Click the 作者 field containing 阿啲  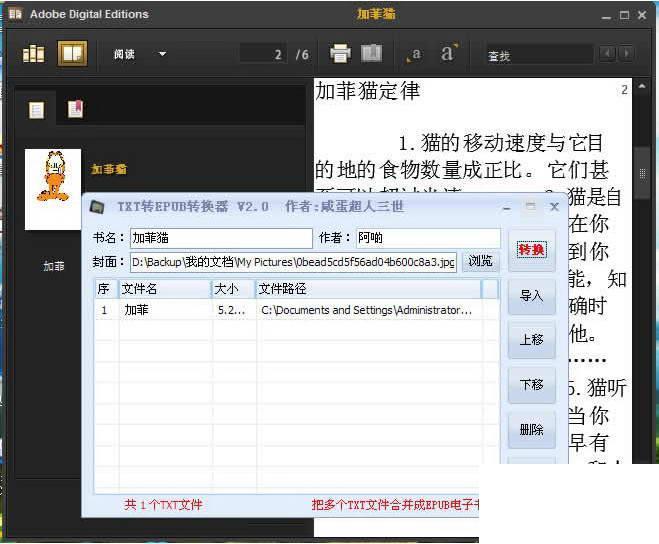pyautogui.click(x=428, y=238)
